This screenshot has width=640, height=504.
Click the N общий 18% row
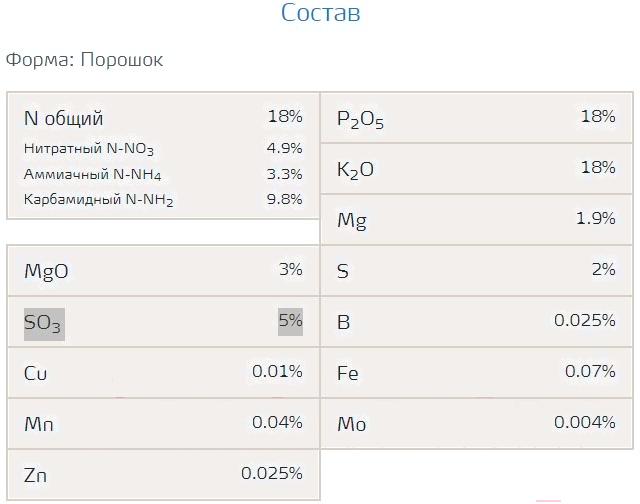tap(163, 118)
